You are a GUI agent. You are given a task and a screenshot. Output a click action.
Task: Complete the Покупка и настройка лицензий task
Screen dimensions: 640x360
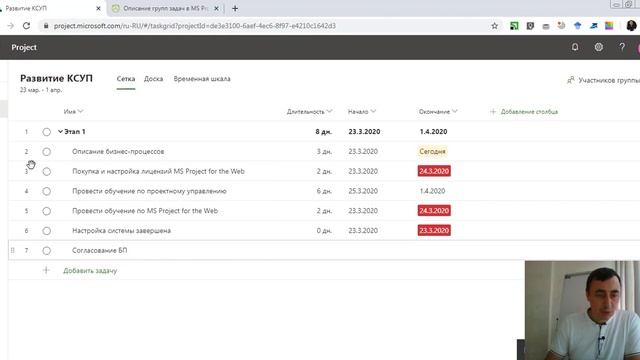[x=47, y=171]
